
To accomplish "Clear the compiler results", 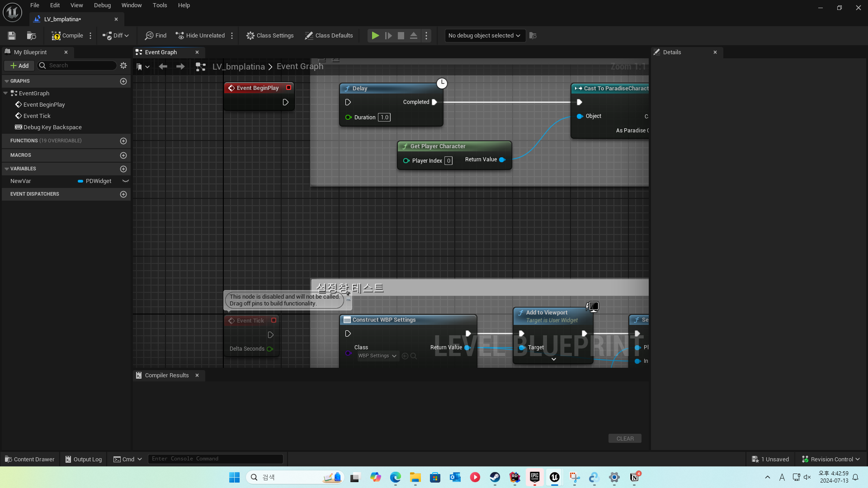I will tap(625, 439).
